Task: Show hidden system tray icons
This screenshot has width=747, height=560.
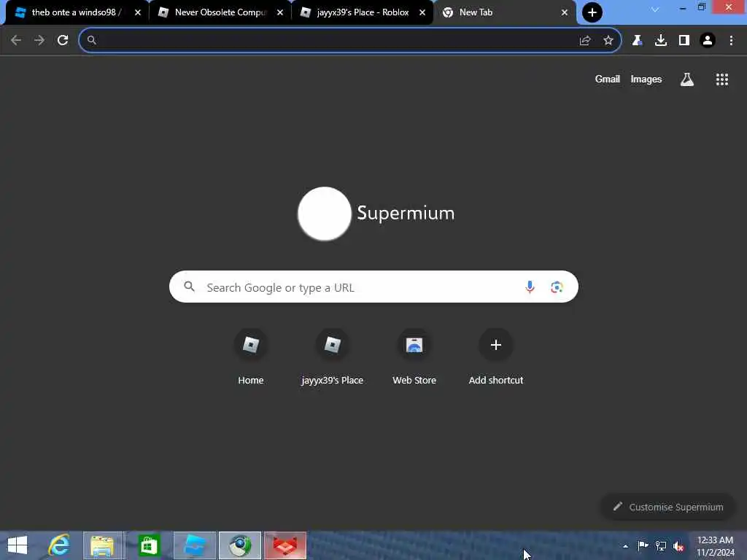Action: tap(625, 546)
